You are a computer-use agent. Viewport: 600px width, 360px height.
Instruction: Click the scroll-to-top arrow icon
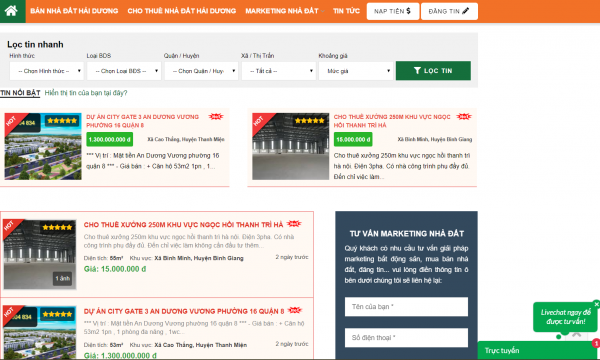(577, 335)
